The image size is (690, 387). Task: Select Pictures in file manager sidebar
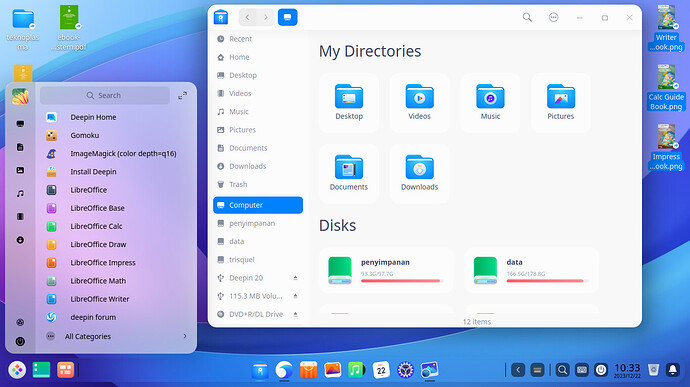258,130
